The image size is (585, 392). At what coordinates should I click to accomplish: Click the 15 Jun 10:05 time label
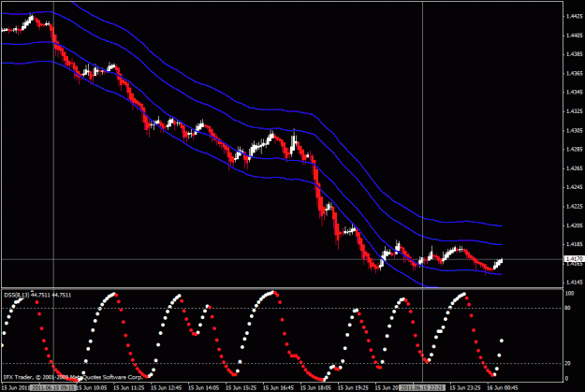(x=92, y=388)
